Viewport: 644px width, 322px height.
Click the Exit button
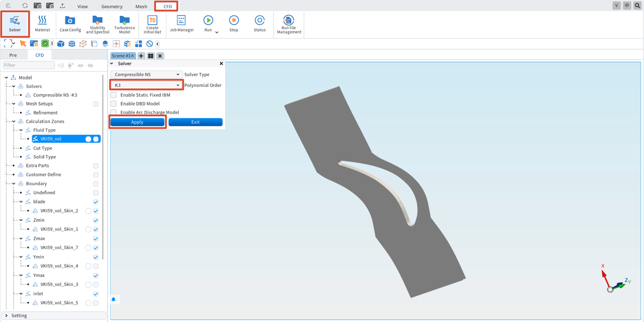[195, 122]
